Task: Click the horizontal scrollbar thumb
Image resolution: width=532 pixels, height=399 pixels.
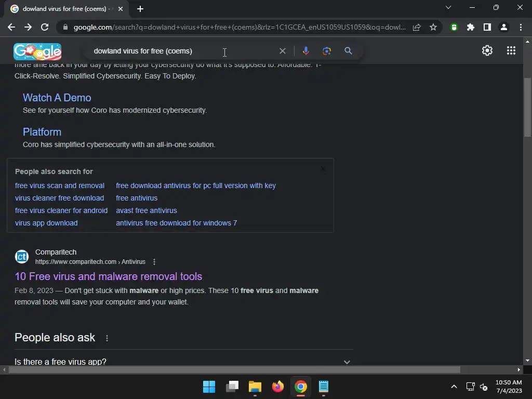Action: 234,369
